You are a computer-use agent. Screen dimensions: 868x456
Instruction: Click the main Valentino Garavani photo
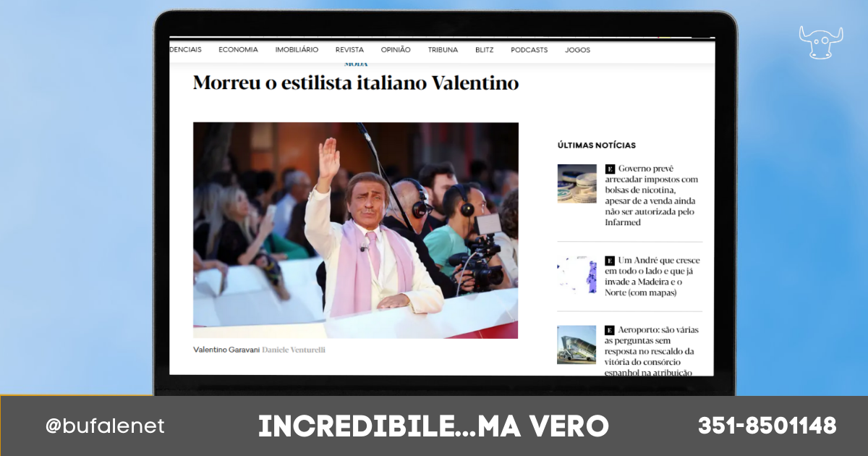355,229
